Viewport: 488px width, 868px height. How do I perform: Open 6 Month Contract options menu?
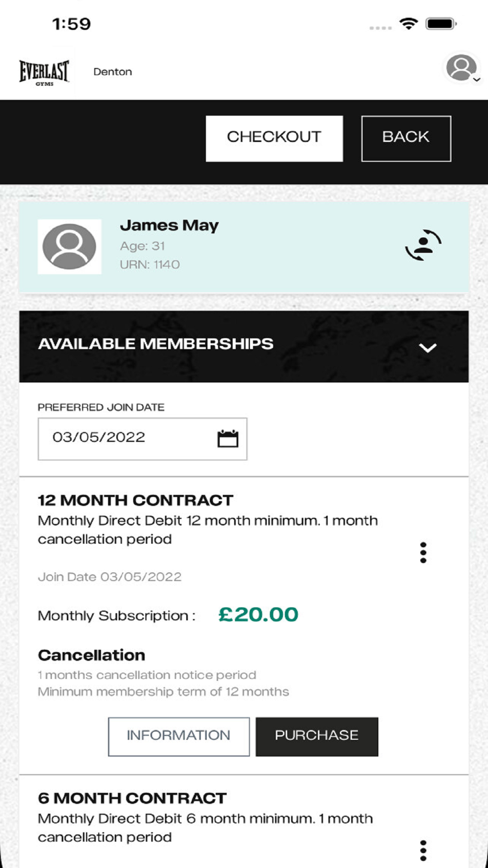coord(423,850)
